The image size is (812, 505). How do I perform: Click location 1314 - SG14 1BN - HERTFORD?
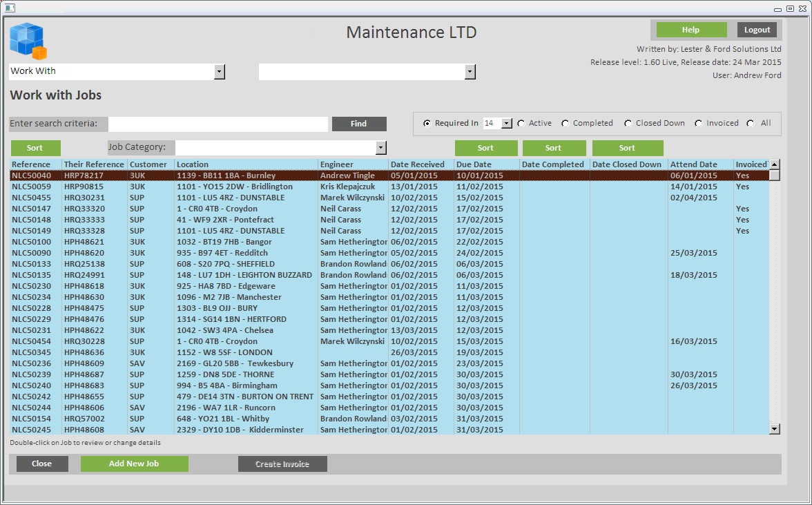(231, 319)
